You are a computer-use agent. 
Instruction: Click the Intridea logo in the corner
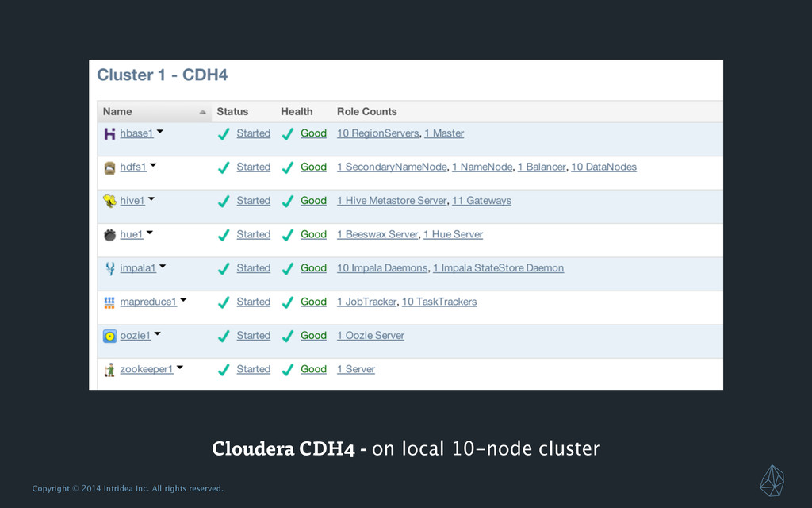[772, 480]
